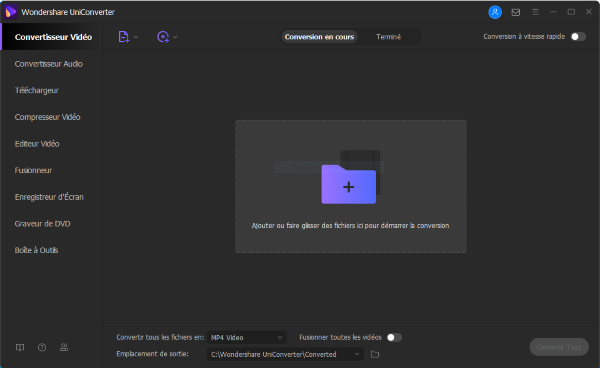Switch to Conversion en cours tab
Image resolution: width=600 pixels, height=368 pixels.
(319, 37)
